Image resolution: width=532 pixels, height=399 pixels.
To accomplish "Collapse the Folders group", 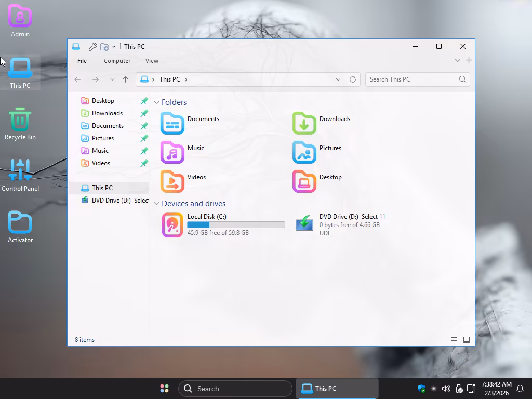I will (156, 102).
